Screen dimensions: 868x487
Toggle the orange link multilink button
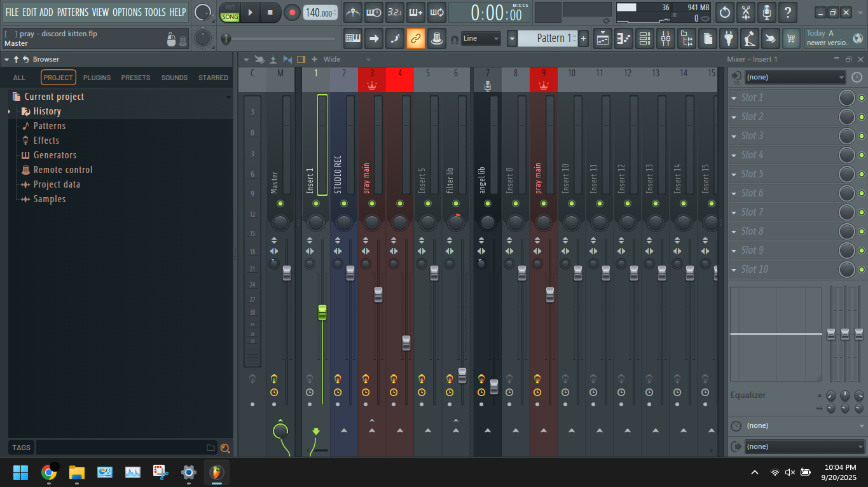pyautogui.click(x=415, y=39)
